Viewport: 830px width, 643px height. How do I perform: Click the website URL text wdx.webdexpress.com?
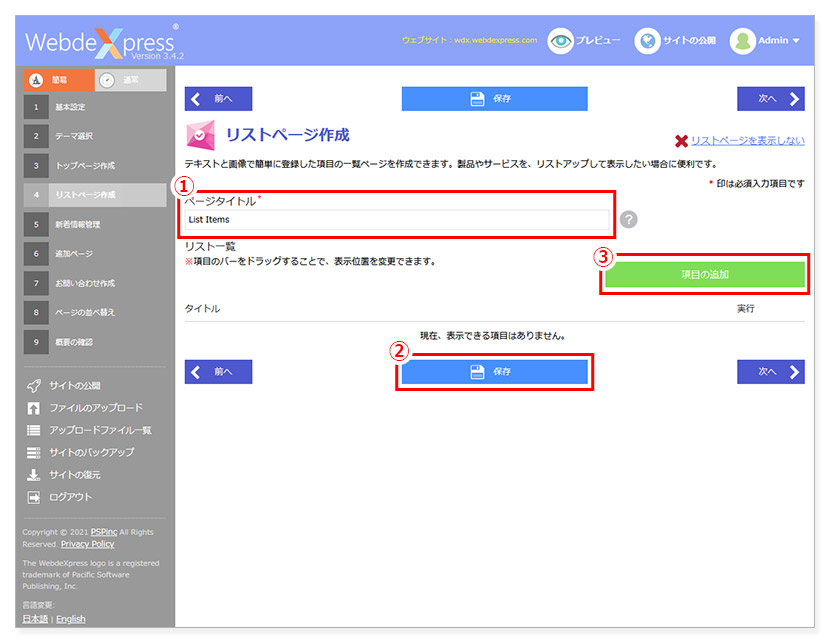(x=495, y=40)
